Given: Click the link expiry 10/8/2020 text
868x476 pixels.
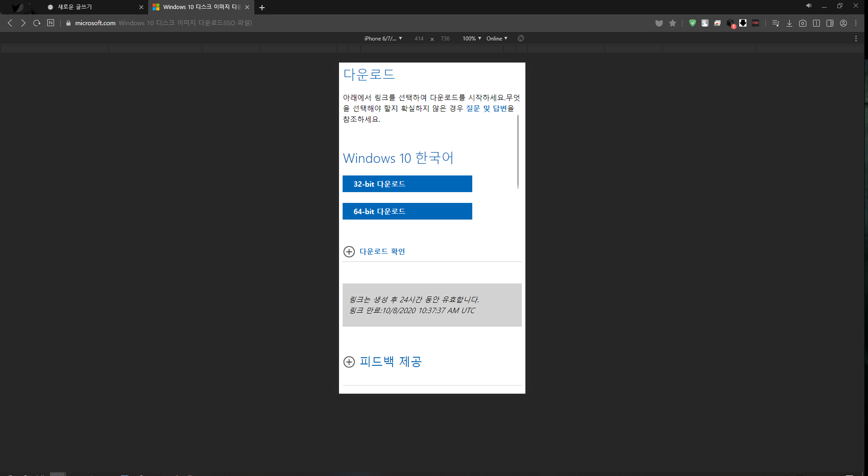Looking at the screenshot, I should [x=412, y=310].
